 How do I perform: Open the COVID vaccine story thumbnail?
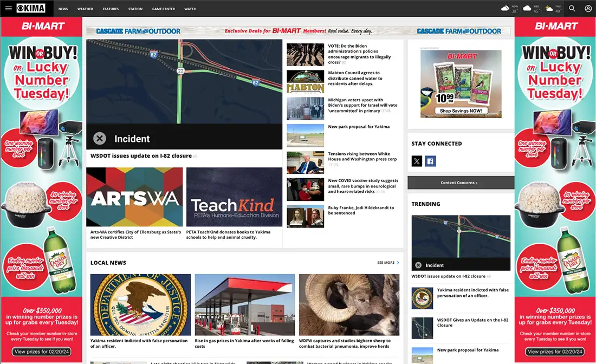pos(305,190)
